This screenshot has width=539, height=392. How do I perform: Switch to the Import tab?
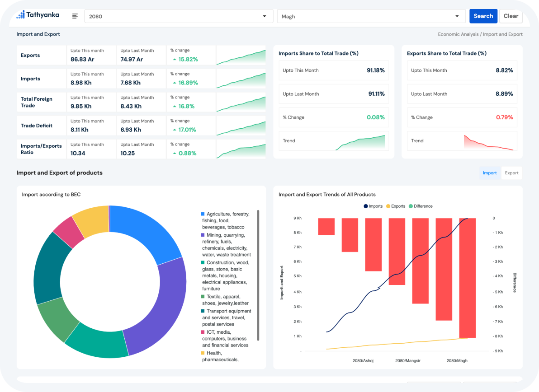(x=490, y=173)
